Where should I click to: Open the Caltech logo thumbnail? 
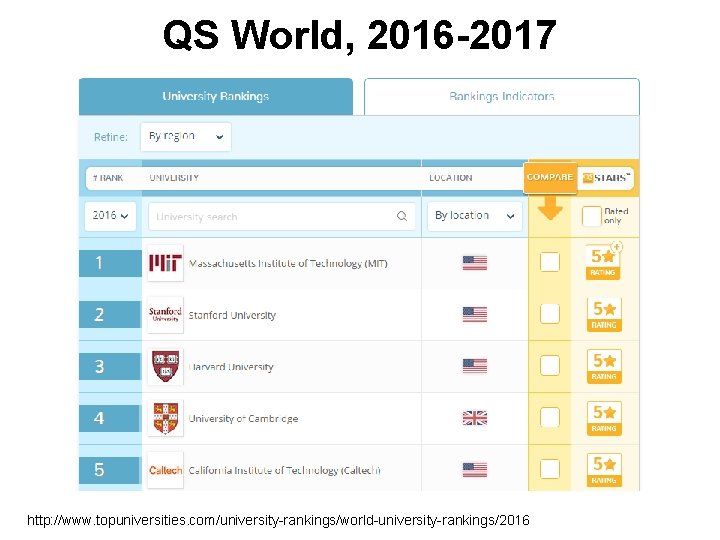click(x=165, y=470)
